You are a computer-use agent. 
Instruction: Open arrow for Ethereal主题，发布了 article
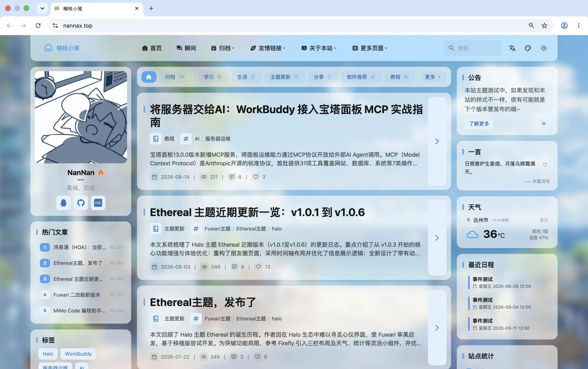437,327
